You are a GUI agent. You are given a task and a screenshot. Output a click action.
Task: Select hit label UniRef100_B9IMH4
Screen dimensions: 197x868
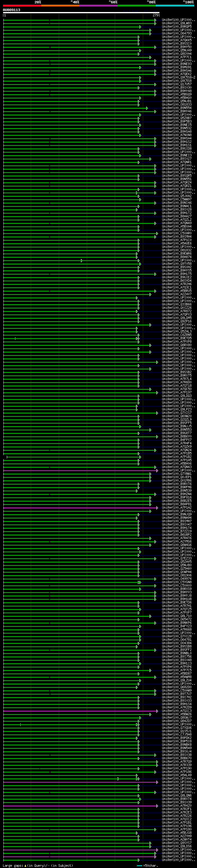point(177,236)
